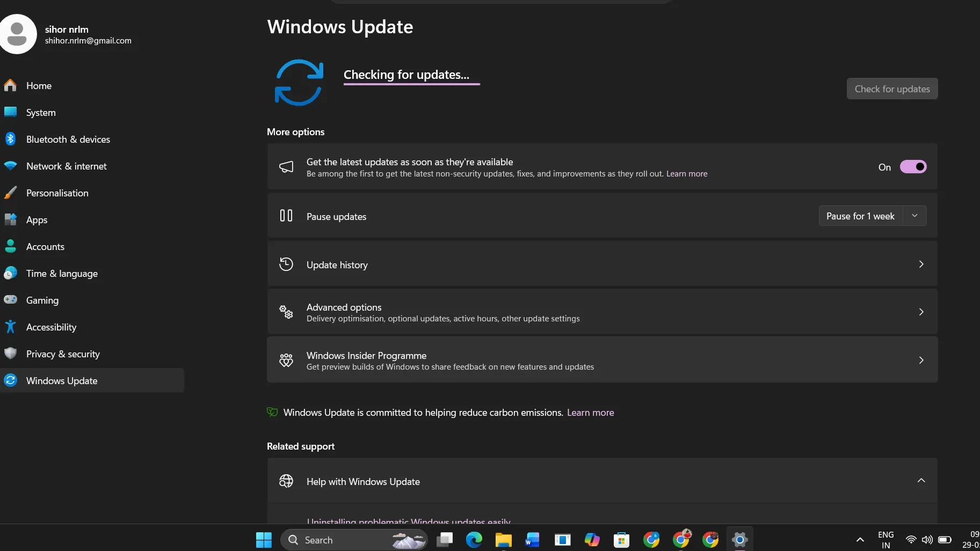The width and height of the screenshot is (980, 551).
Task: Click the battery tray icon
Action: coord(945,540)
